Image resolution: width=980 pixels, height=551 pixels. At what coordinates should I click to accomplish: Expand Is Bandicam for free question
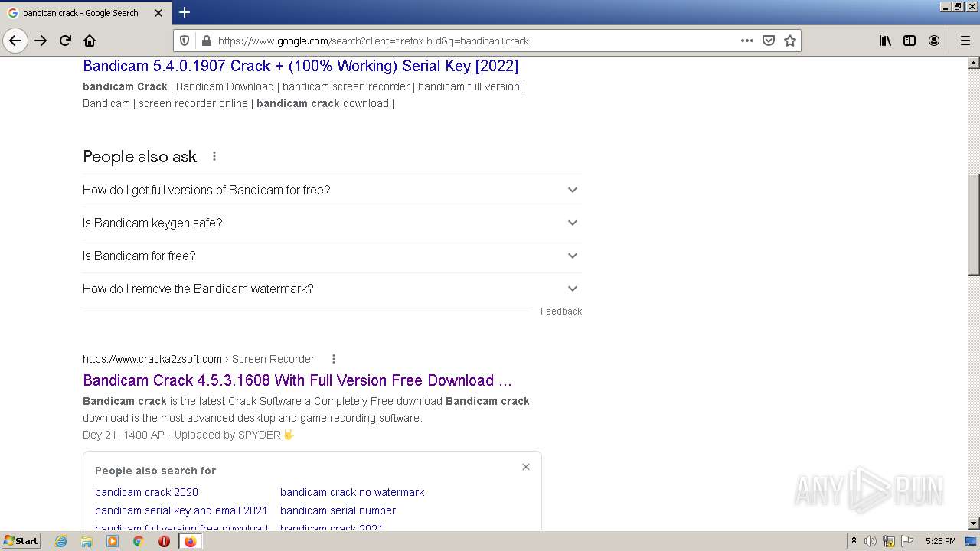[332, 256]
